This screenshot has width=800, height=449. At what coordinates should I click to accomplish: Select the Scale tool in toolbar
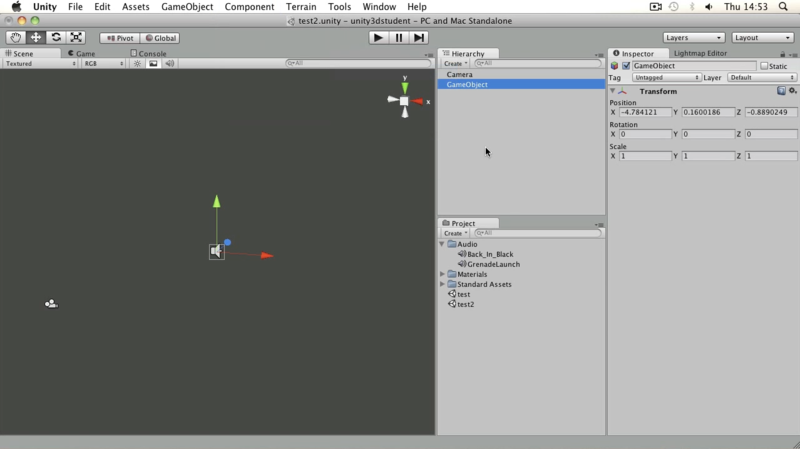click(76, 37)
